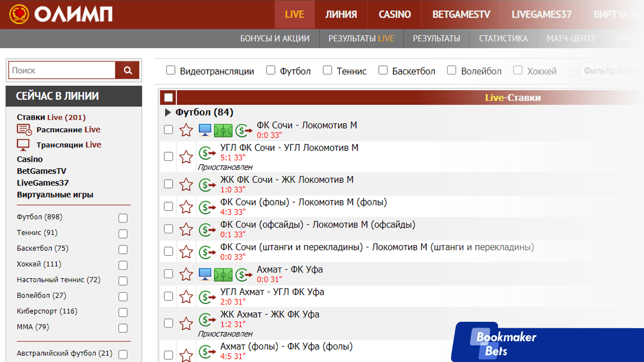644x362 pixels.
Task: Collapse the Футбол (84) section arrow
Action: (167, 113)
